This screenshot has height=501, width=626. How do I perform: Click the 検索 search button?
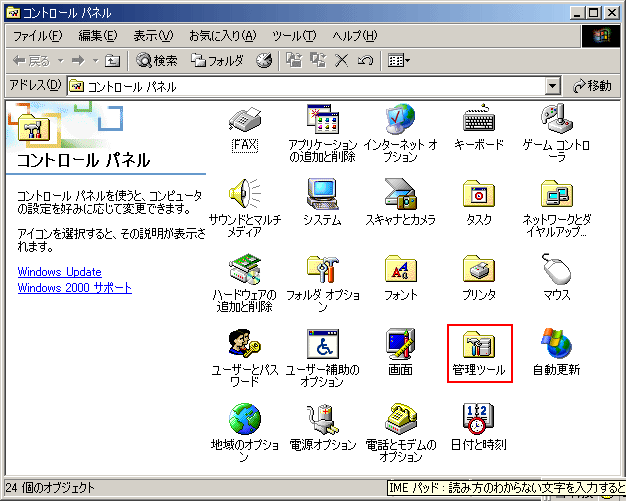coord(156,61)
